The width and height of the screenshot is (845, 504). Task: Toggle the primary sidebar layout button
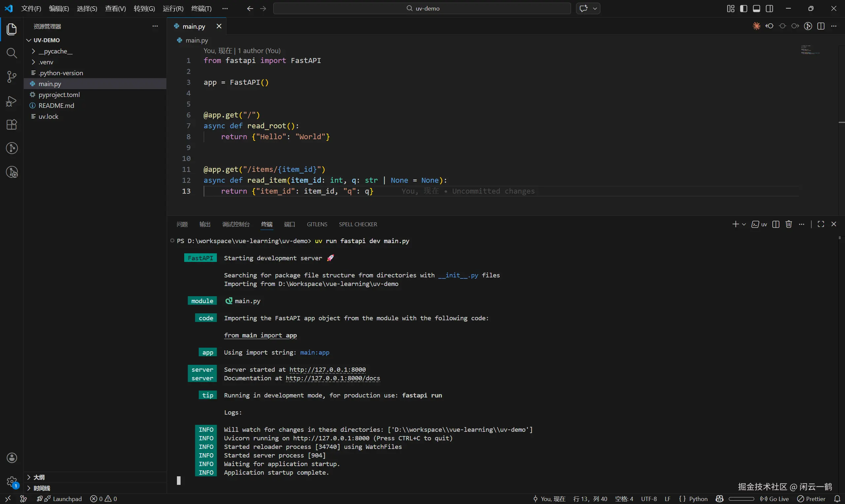pyautogui.click(x=743, y=9)
